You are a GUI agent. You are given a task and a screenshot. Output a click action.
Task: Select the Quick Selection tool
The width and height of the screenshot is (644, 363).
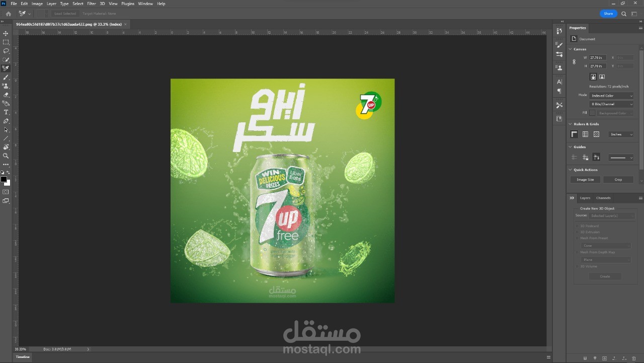(x=6, y=60)
